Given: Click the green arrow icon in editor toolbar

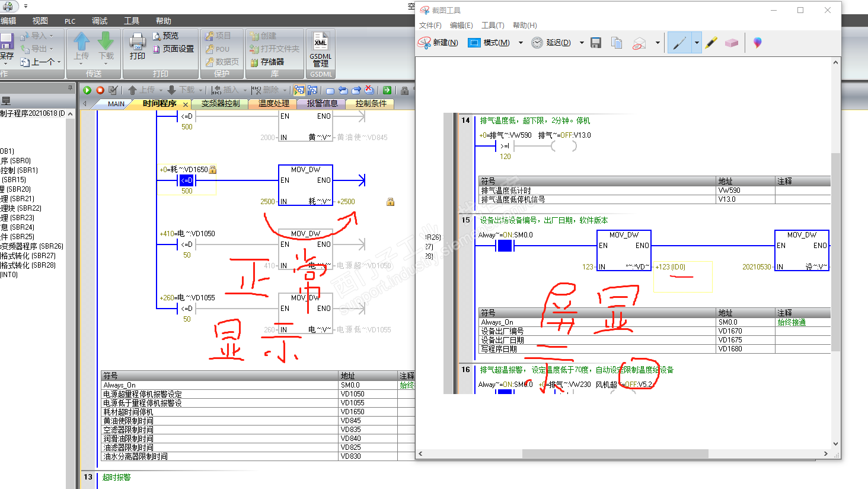Looking at the screenshot, I should [x=387, y=90].
